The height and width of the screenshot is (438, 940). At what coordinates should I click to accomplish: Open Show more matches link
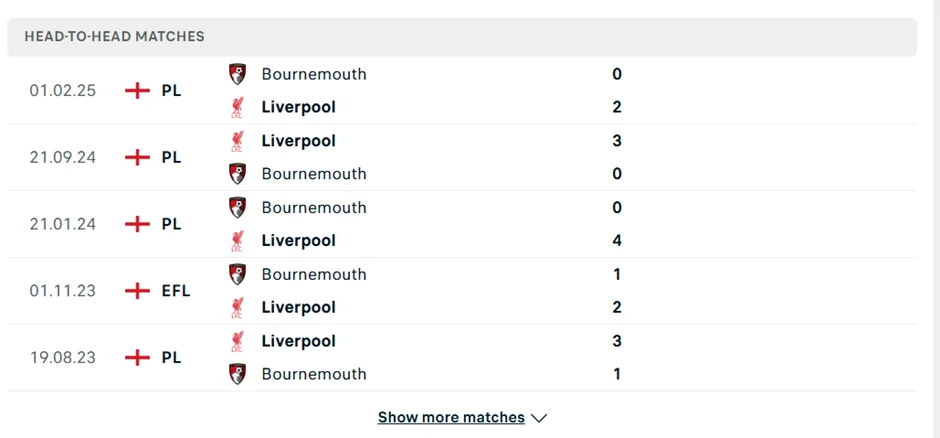(x=451, y=418)
